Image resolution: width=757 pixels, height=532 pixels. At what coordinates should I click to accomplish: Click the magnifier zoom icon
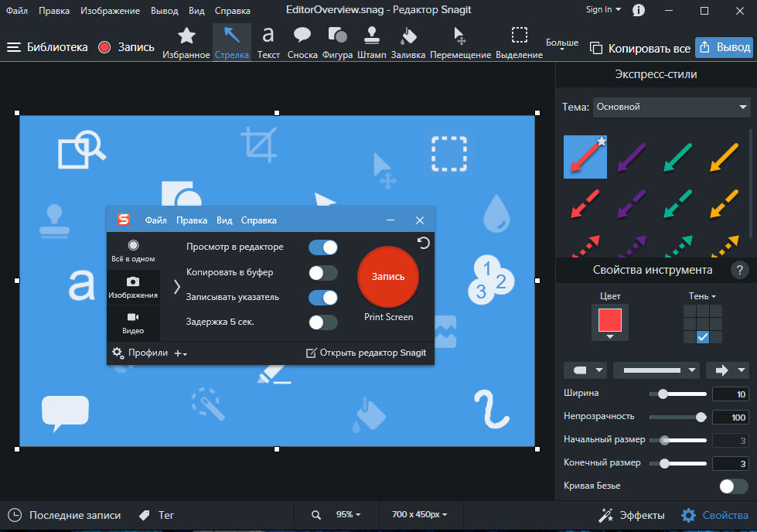[316, 515]
